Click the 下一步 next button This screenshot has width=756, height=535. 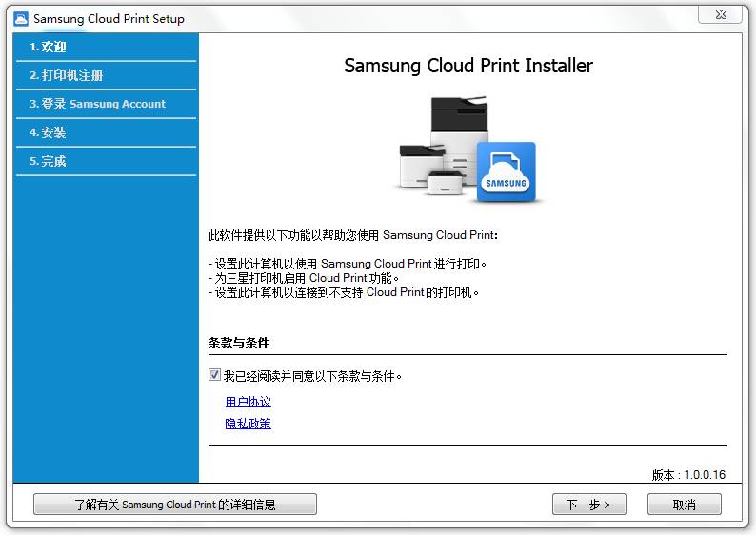coord(588,505)
